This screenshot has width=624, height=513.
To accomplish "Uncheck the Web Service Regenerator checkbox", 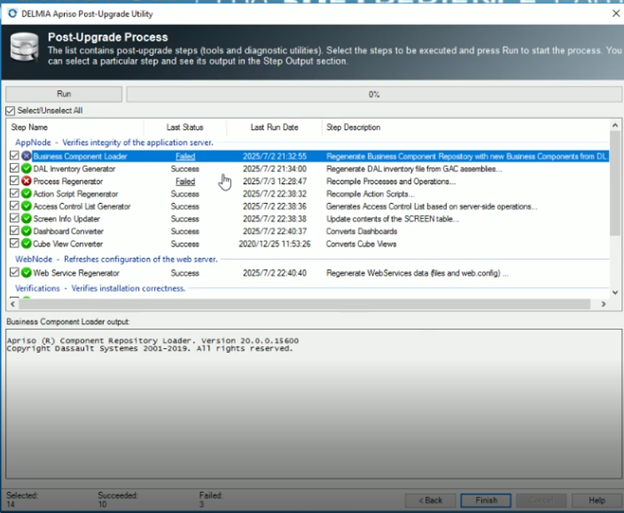I will (x=14, y=273).
